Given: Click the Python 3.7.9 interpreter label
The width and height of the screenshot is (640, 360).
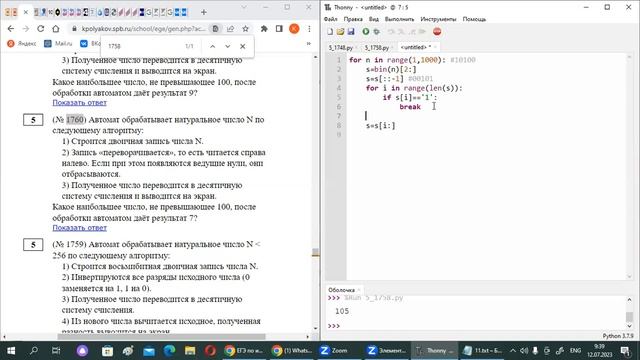Looking at the screenshot, I should click(x=618, y=336).
